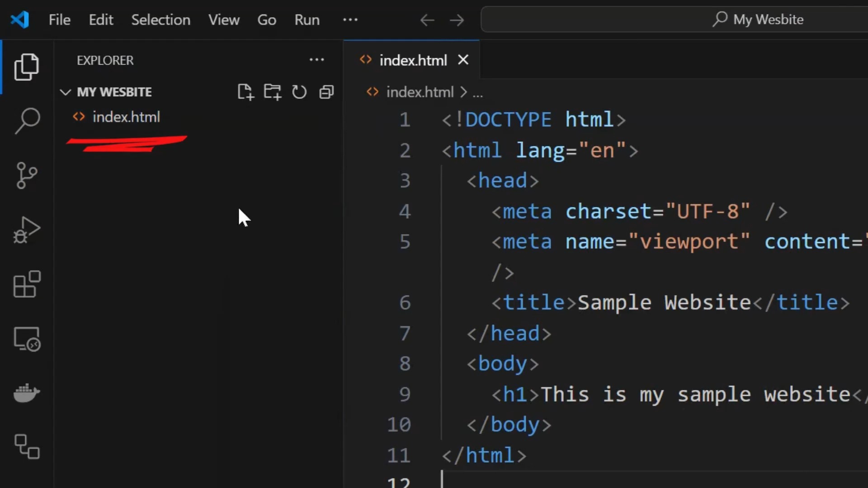
Task: Open the Search view in activity bar
Action: point(27,120)
